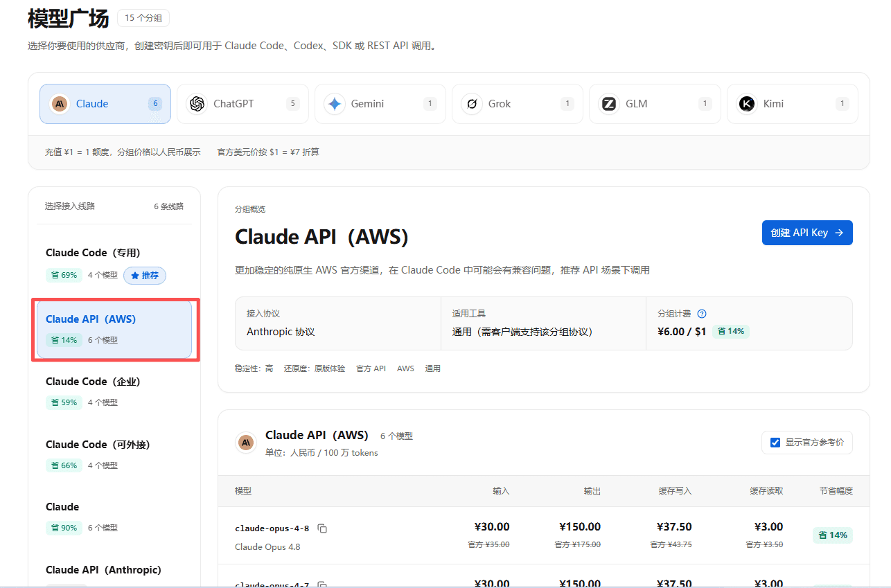Click the 模型 column header
Viewport: 891px width, 588px height.
tap(243, 491)
